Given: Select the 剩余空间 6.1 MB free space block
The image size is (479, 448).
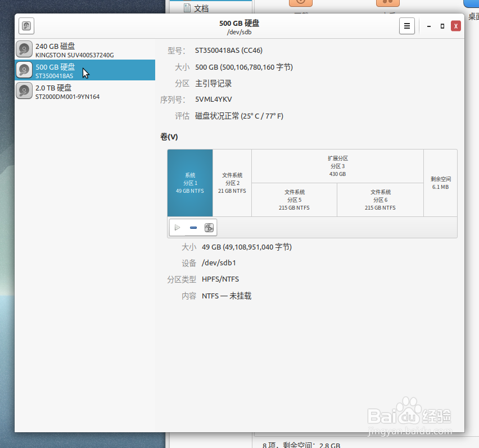Looking at the screenshot, I should pyautogui.click(x=440, y=183).
